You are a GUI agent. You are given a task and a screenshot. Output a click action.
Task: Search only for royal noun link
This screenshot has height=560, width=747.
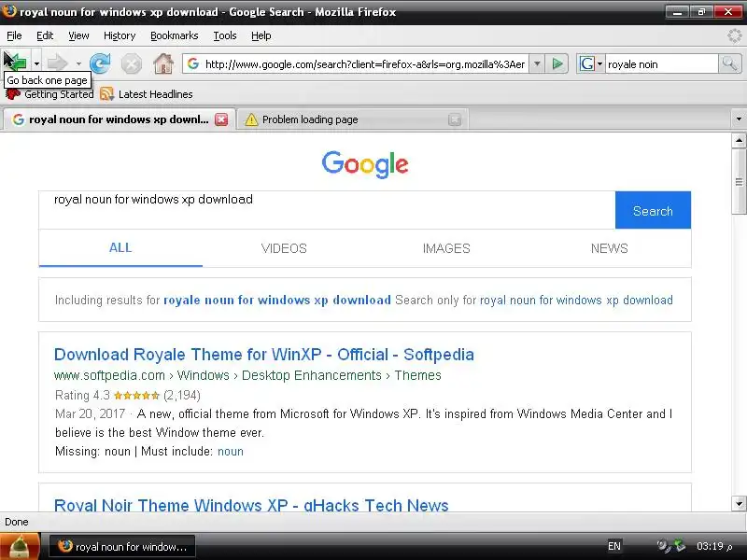pos(576,300)
